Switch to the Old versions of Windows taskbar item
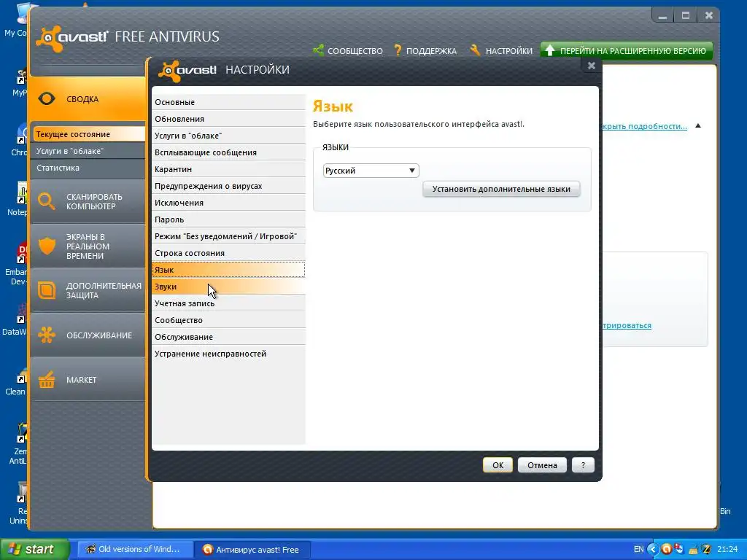The height and width of the screenshot is (560, 747). click(x=135, y=549)
